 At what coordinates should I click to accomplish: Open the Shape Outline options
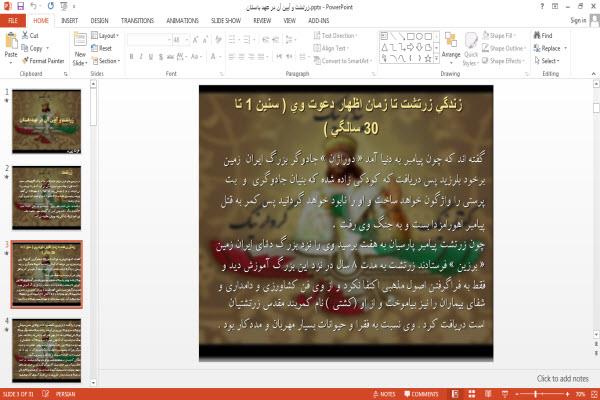(x=504, y=48)
